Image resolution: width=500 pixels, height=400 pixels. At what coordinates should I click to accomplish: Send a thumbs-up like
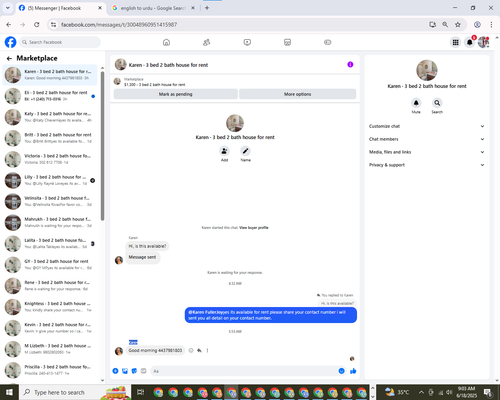tap(353, 371)
